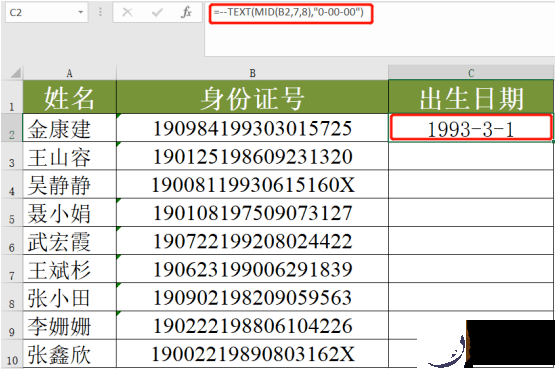Select row 3 header
556x373 pixels.
point(12,156)
